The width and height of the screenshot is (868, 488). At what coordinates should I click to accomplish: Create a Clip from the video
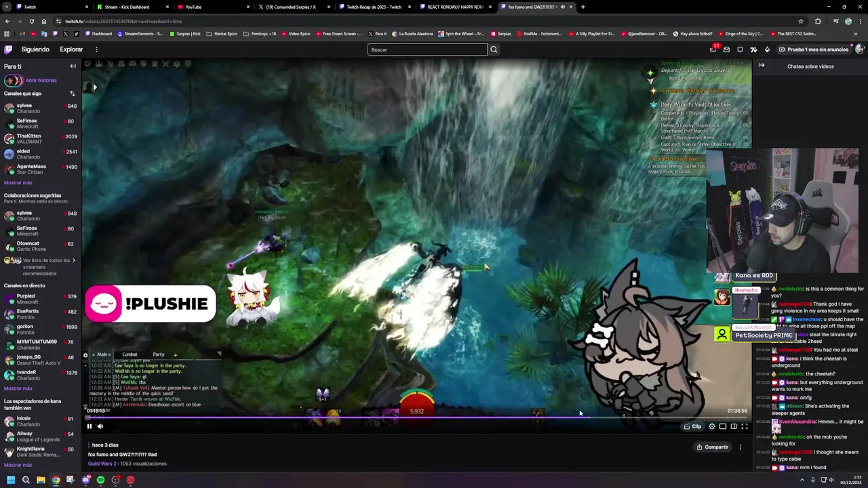click(x=692, y=426)
